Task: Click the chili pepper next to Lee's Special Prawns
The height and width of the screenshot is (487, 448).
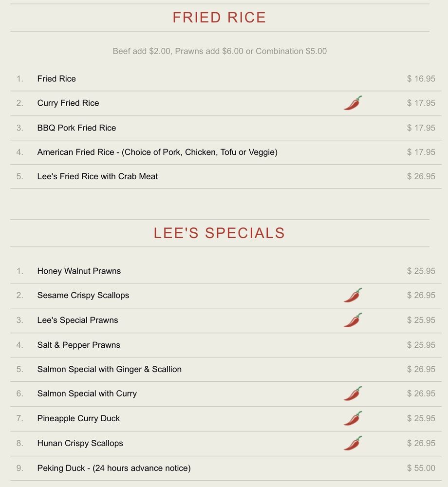Action: (353, 320)
